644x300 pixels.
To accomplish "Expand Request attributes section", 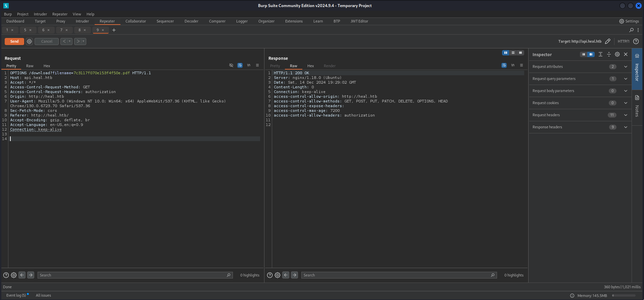I will [626, 67].
